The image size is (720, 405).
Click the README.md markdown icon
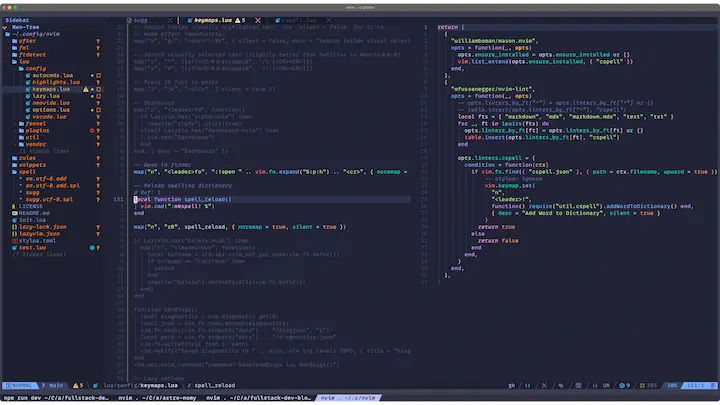[14, 213]
